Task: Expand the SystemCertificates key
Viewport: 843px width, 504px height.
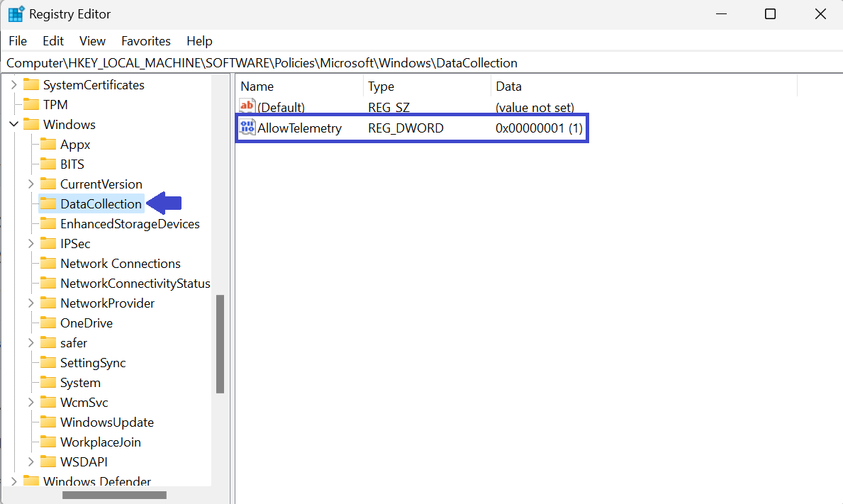Action: 13,85
